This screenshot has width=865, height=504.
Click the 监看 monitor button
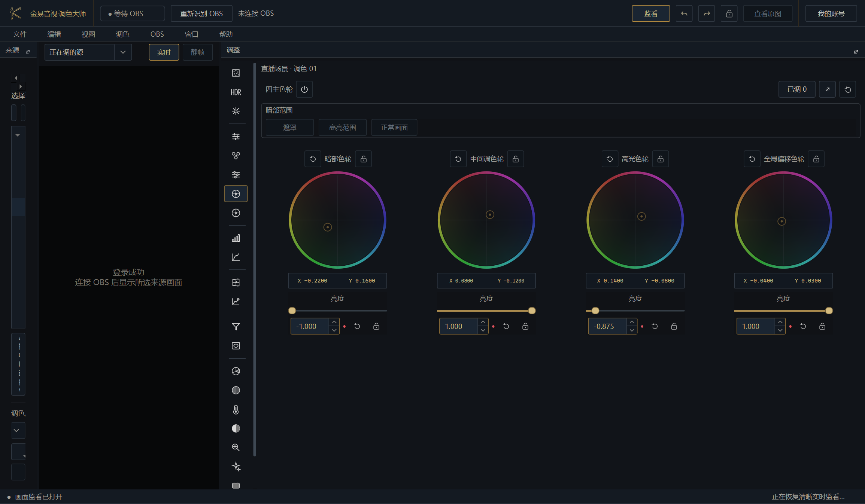(x=651, y=14)
